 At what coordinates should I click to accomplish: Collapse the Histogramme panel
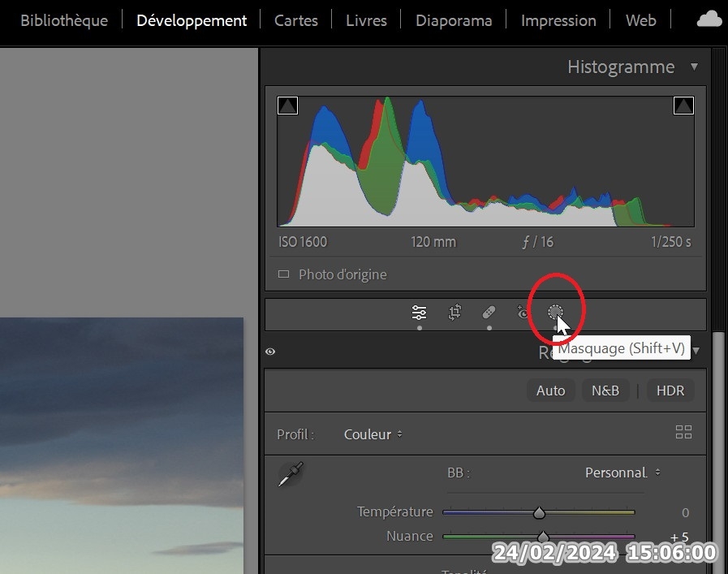click(x=694, y=67)
